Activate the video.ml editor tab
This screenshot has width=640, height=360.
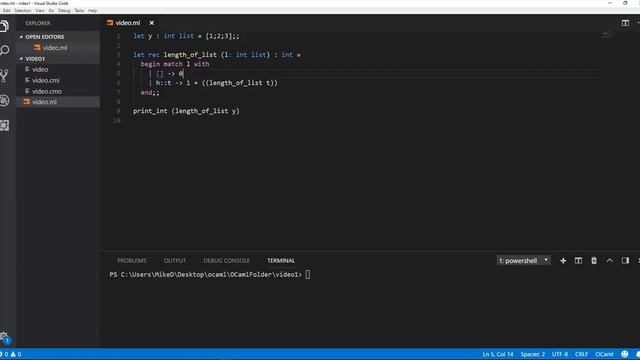tap(127, 23)
